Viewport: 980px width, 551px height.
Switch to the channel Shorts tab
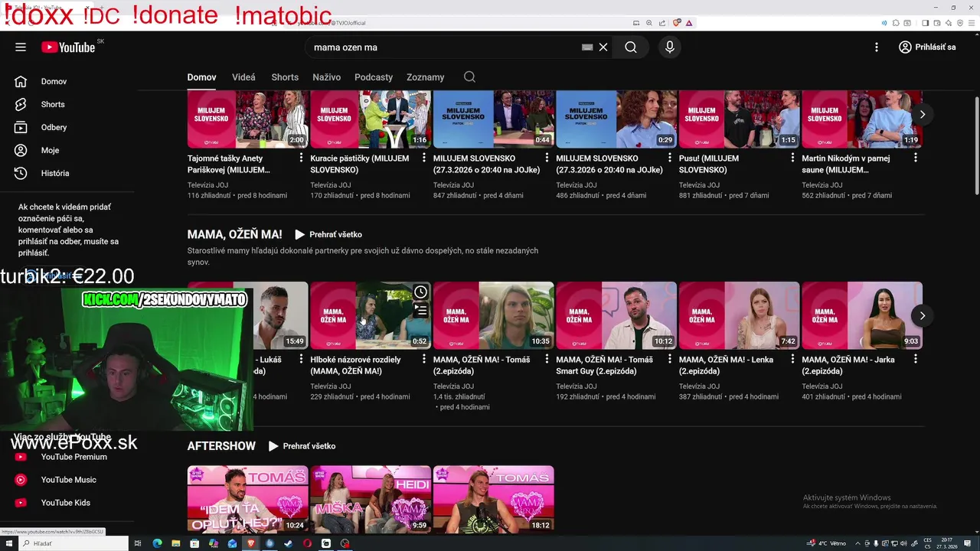coord(285,77)
